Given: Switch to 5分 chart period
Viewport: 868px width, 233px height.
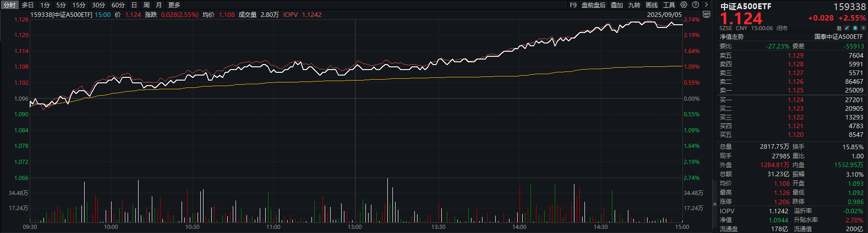Looking at the screenshot, I should 61,5.
